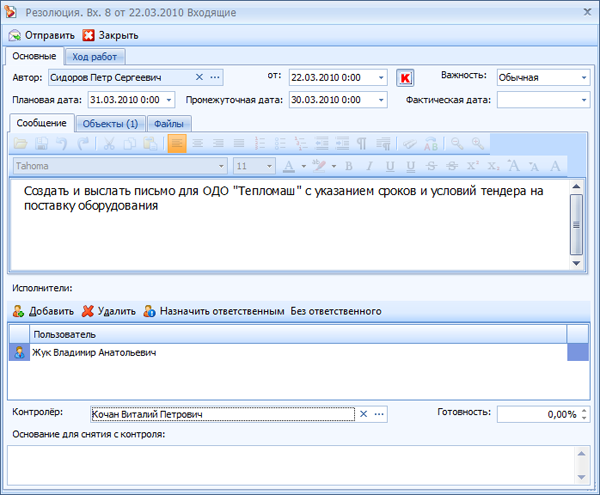
Task: Click Назначить ответственным button
Action: 214,311
